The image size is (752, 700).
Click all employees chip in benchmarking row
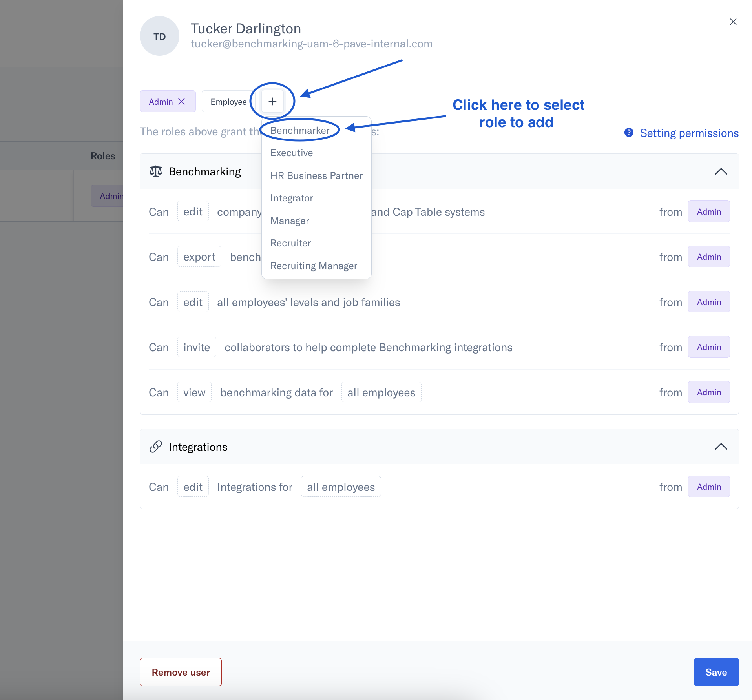(x=381, y=392)
